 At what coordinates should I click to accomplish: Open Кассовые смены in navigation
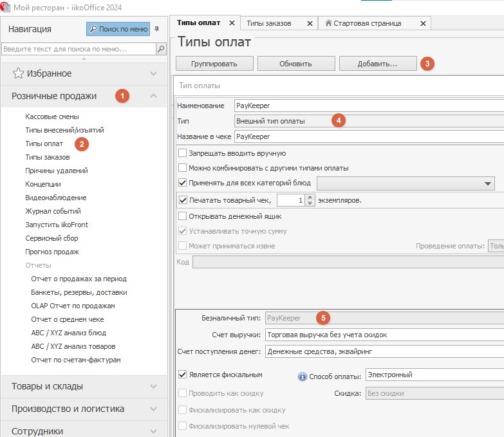(52, 116)
